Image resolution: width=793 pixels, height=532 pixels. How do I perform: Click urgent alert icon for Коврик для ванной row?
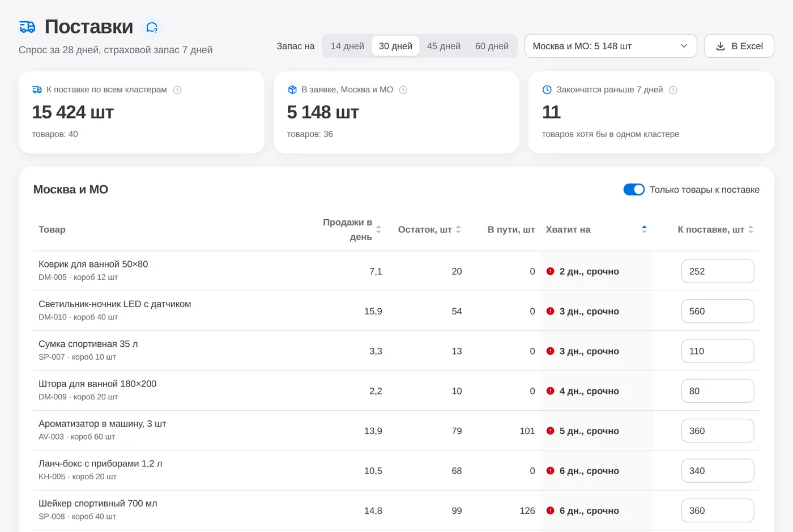[x=550, y=271]
